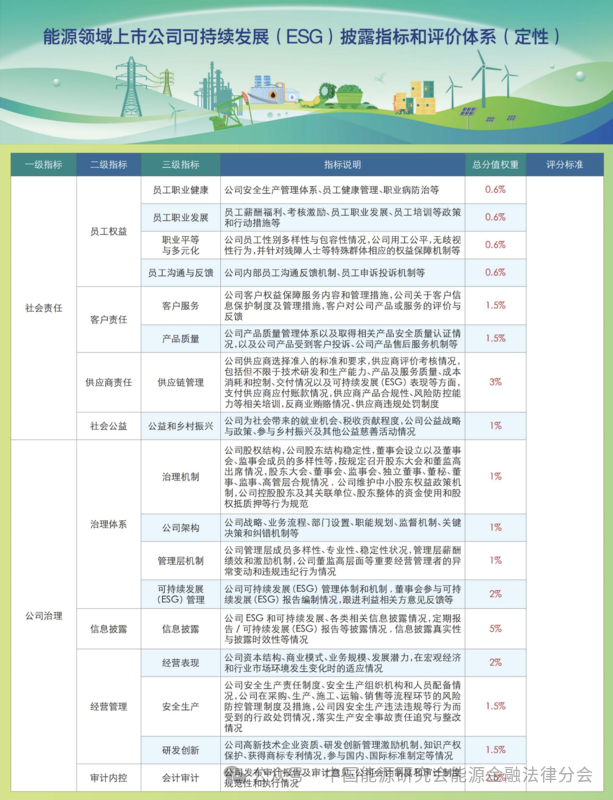The image size is (613, 800).
Task: Select the 三级指标 column header
Action: (x=181, y=165)
